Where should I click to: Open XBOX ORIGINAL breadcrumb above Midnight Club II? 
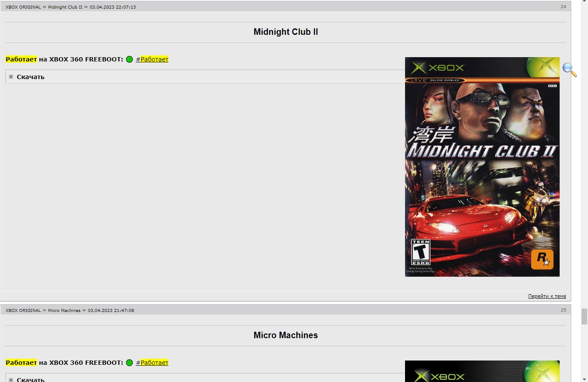23,7
